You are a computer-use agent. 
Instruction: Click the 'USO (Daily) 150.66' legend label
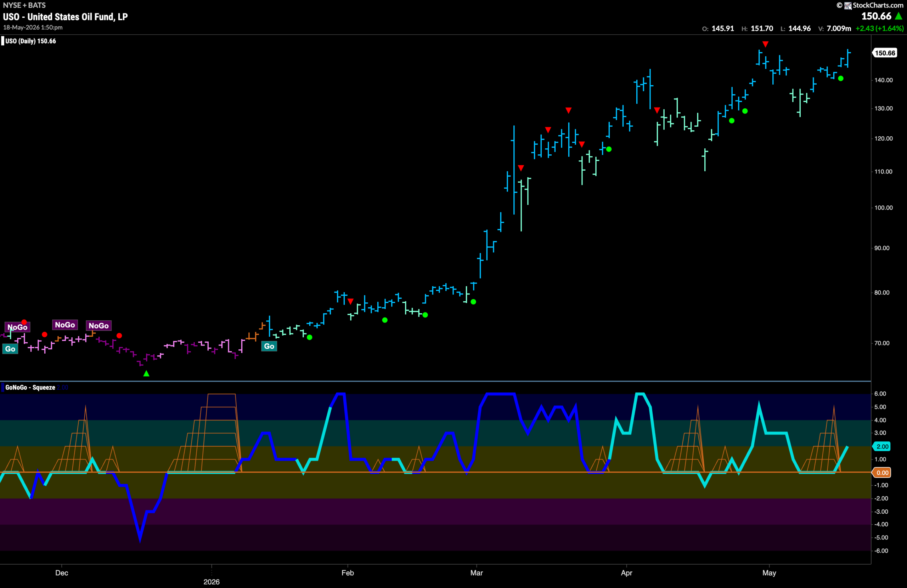30,41
